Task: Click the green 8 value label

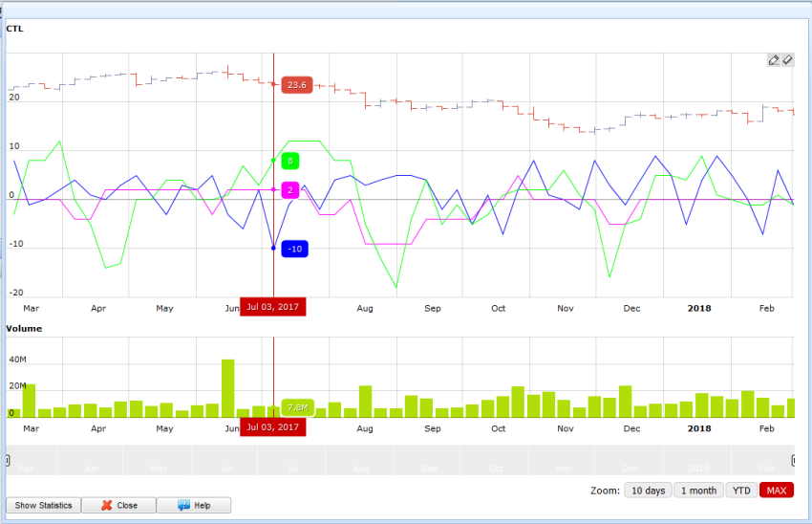Action: click(290, 161)
